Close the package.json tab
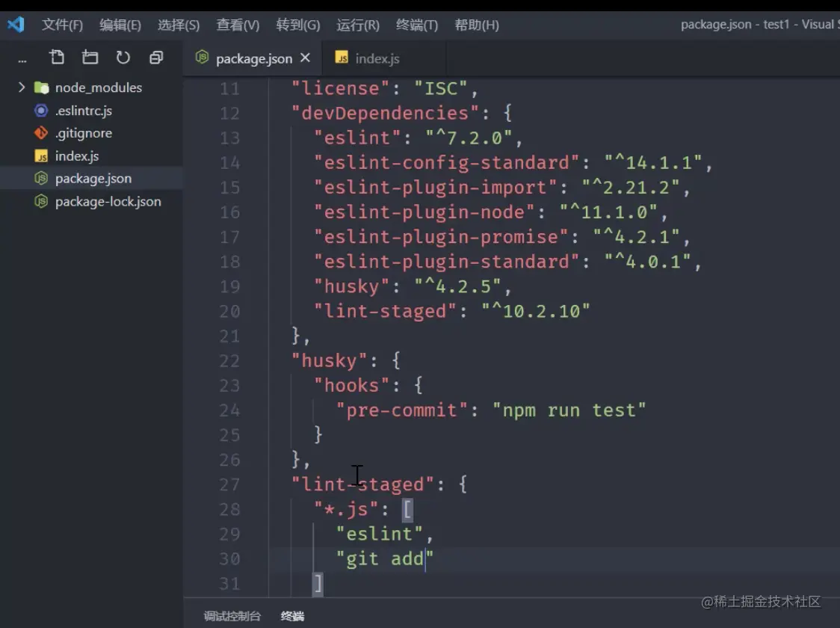840x628 pixels. (306, 58)
